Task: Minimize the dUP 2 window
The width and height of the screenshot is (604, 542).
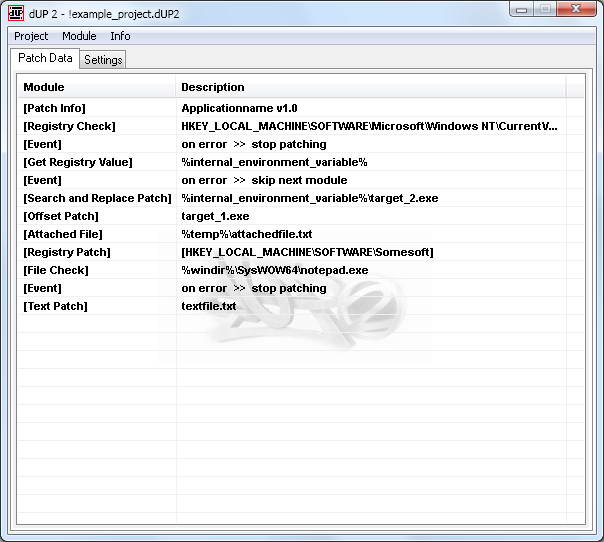Action: pos(521,9)
